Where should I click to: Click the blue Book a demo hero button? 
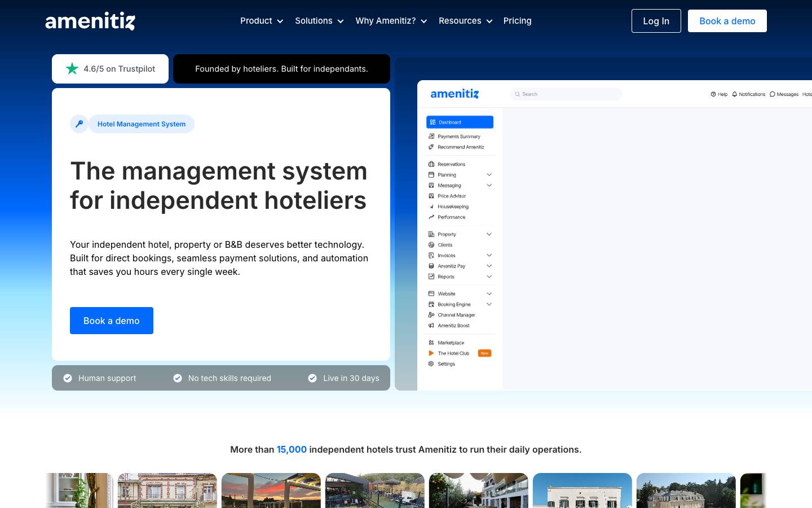click(112, 321)
